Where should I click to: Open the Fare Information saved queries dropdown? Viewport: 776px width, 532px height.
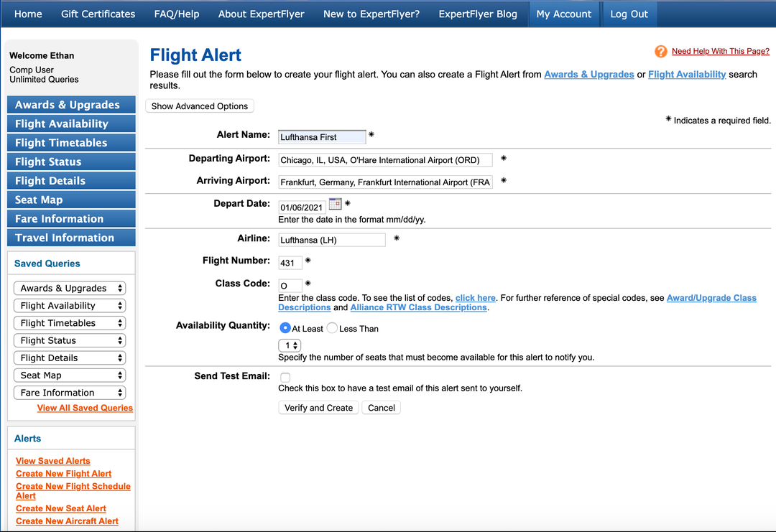coord(69,392)
